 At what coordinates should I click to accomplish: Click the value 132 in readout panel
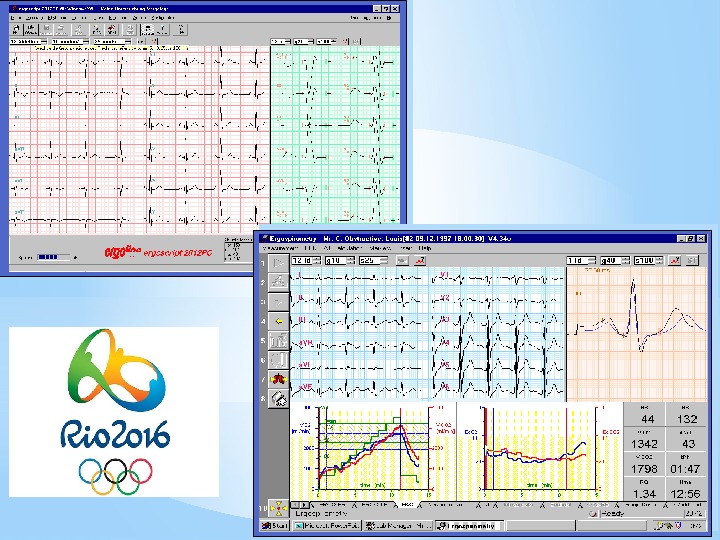[x=687, y=418]
